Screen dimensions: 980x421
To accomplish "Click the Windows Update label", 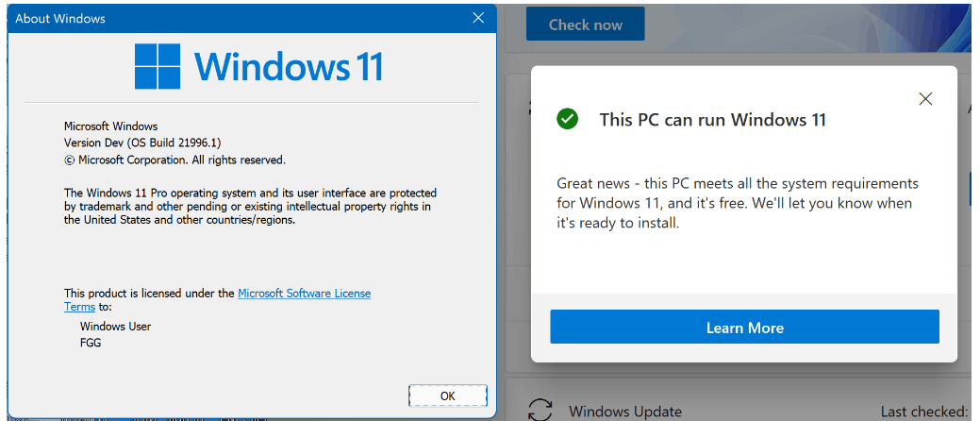I will [x=625, y=412].
